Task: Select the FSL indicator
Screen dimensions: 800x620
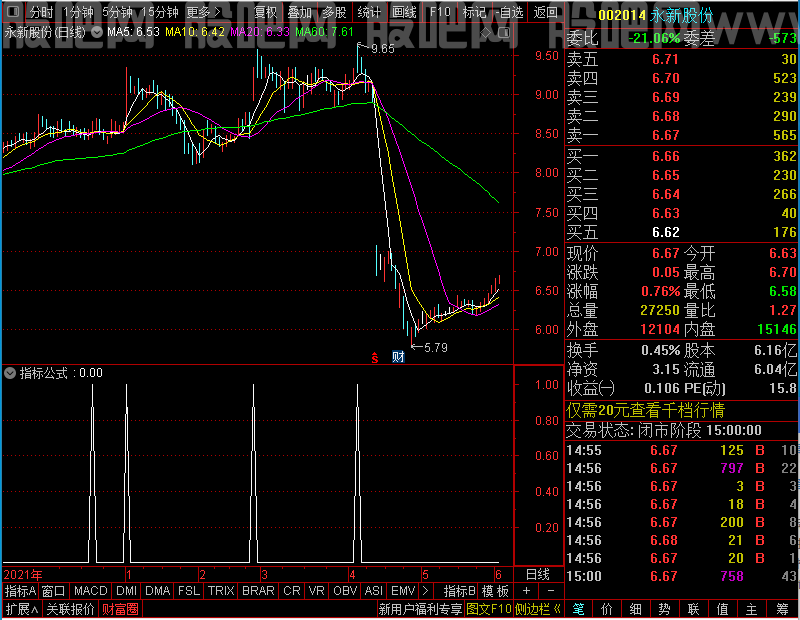Action: coord(188,591)
